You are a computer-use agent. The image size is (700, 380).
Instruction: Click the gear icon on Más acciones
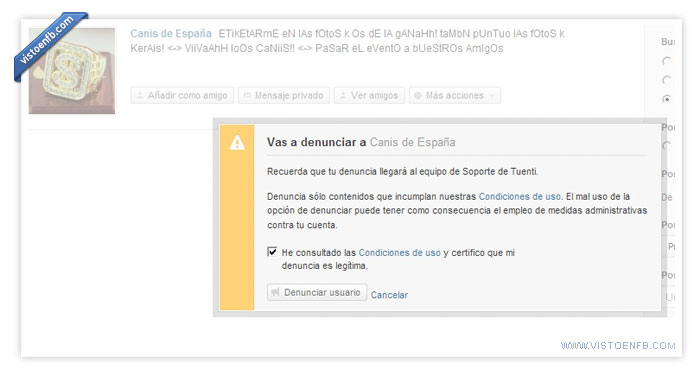418,95
